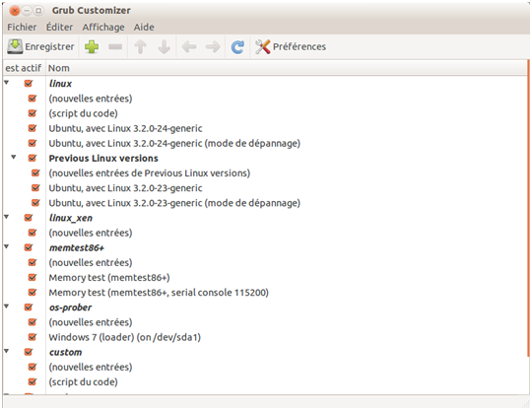Collapse the custom group
Image resolution: width=532 pixels, height=410 pixels.
(x=7, y=351)
